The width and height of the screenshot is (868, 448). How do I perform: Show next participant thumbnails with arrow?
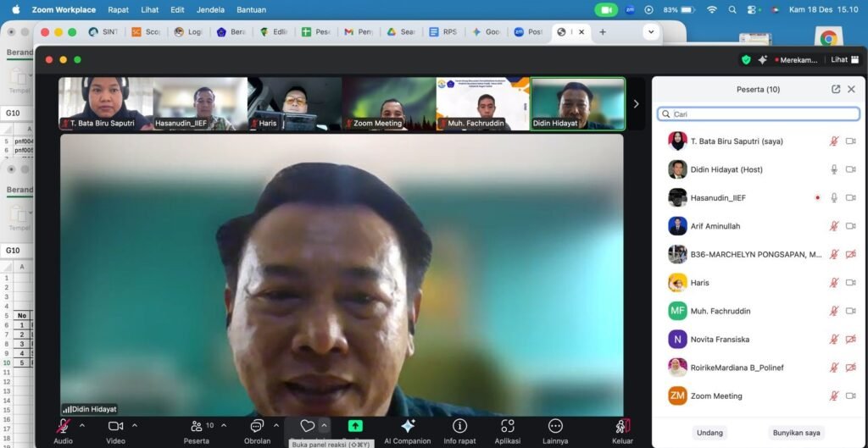[637, 104]
